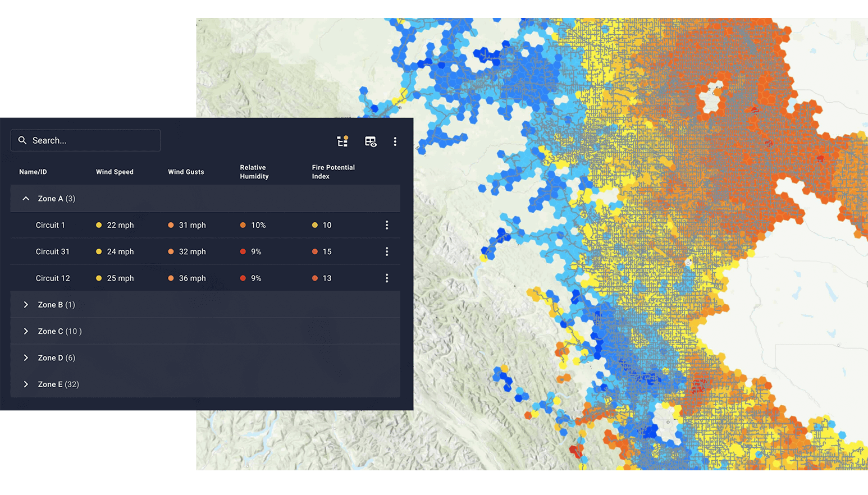Expand the Zone D group
This screenshot has height=495, width=868.
[26, 357]
